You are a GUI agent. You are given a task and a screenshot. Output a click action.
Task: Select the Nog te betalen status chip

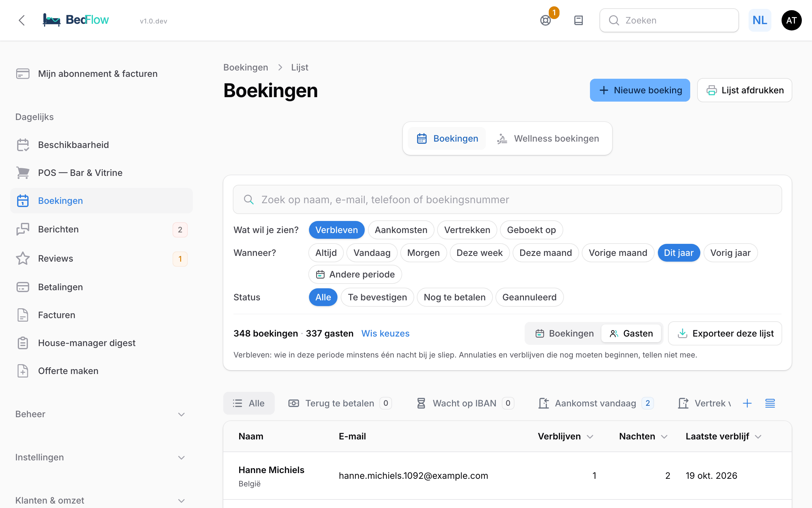point(455,297)
